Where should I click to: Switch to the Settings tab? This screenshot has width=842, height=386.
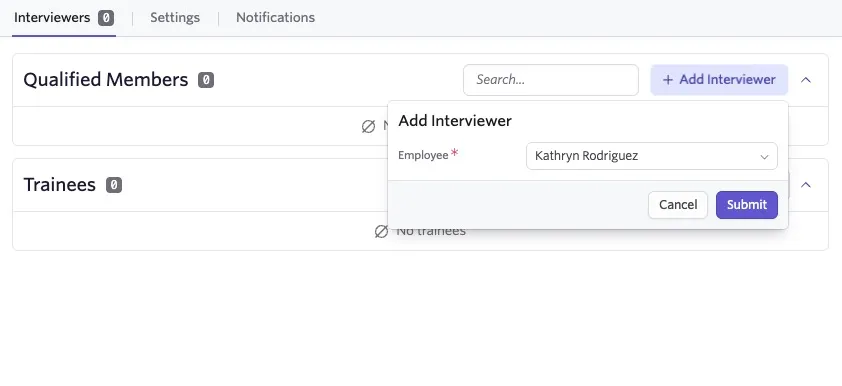click(175, 18)
